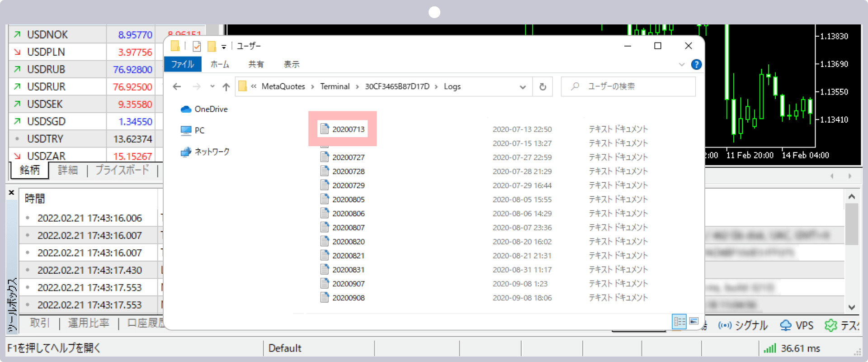Open the 表示 ribbon tab
Screen dimensions: 868x362
point(292,64)
